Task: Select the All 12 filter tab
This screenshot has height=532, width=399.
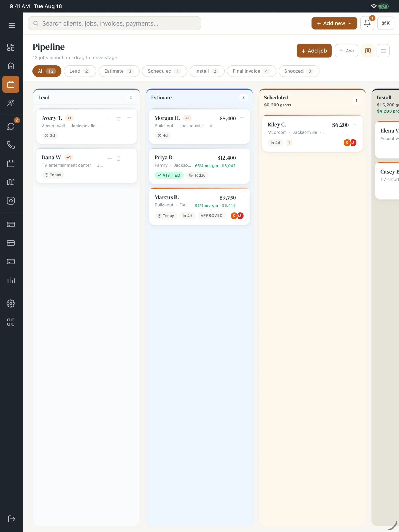Action: [x=47, y=71]
